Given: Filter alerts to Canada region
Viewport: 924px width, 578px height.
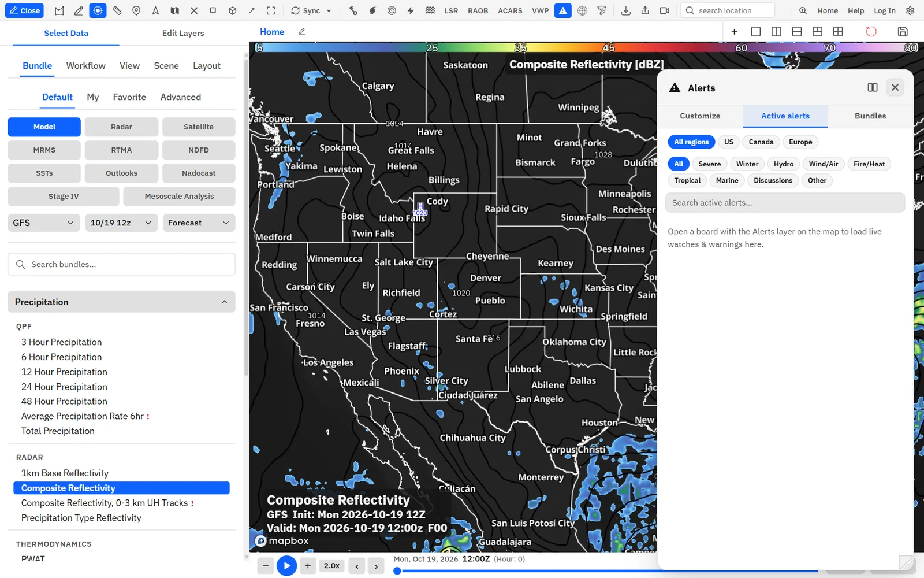Looking at the screenshot, I should [761, 142].
